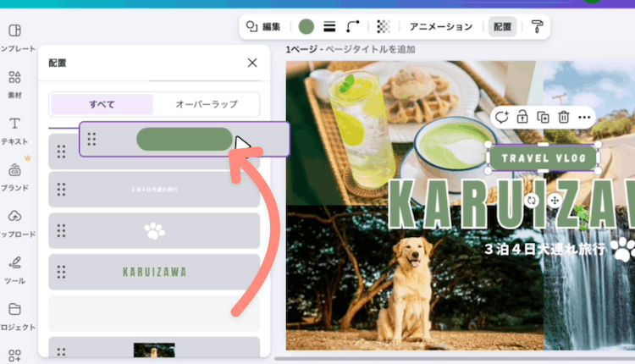Select the 3泊4日犬連れ旅行 text on canvas
Image resolution: width=635 pixels, height=364 pixels.
(544, 249)
